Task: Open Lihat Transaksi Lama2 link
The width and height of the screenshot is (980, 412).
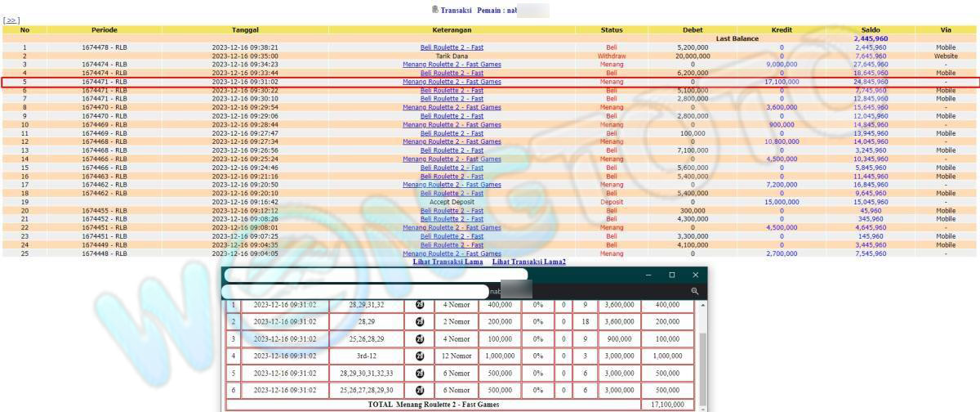Action: [x=528, y=262]
